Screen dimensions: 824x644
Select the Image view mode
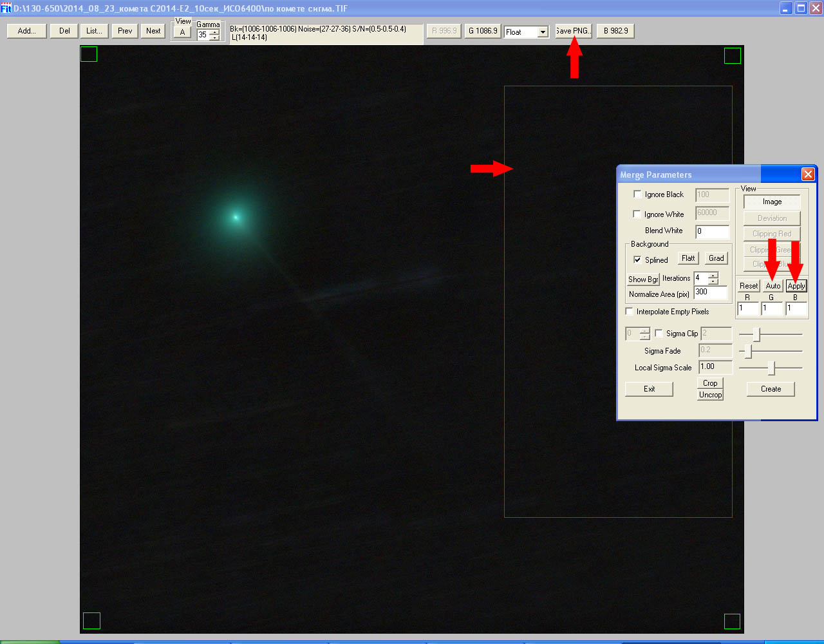(x=772, y=202)
